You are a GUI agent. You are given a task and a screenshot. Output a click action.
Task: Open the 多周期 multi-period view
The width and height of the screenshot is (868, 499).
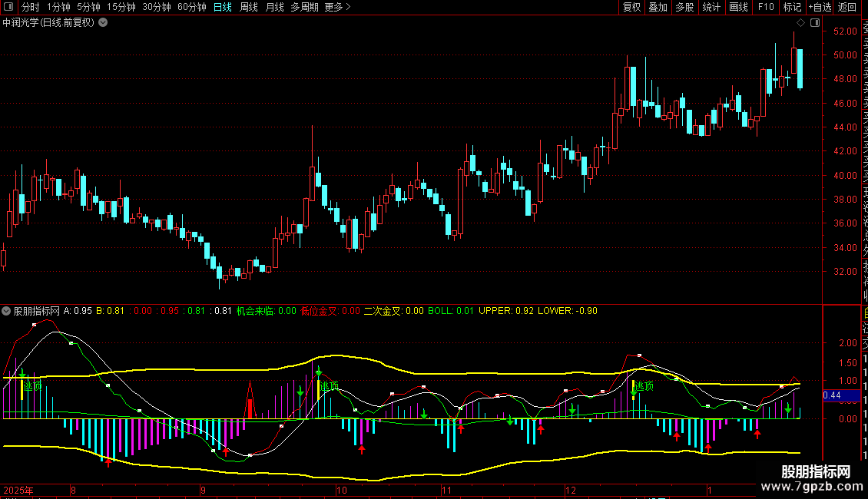[304, 7]
